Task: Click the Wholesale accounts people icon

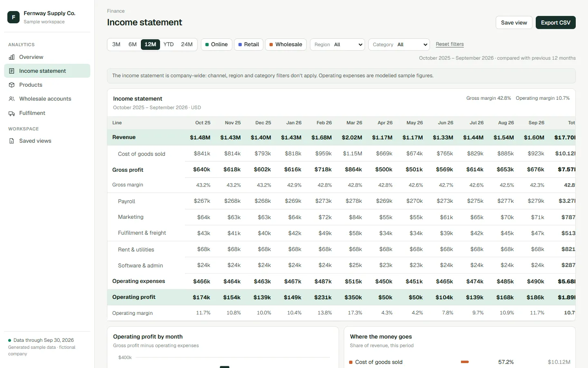Action: [x=12, y=99]
